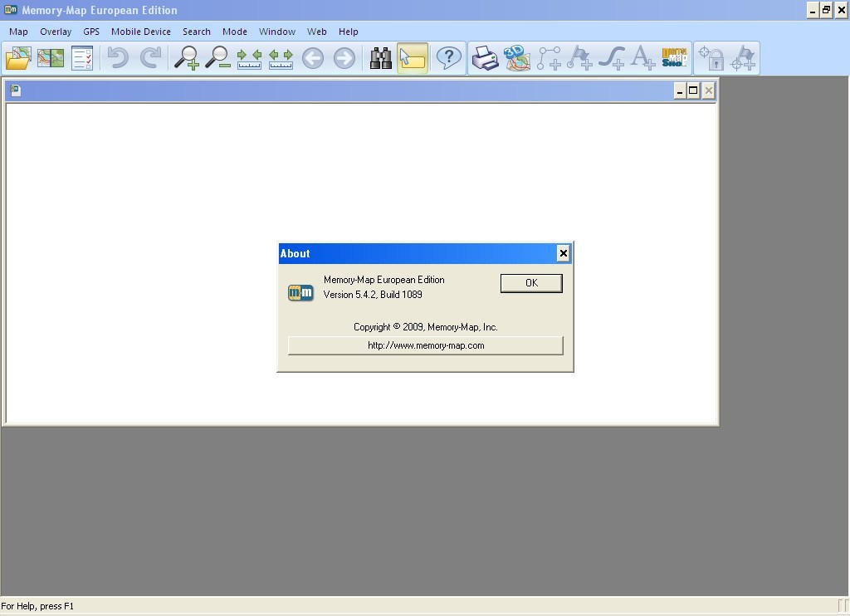Select the add waypoint mark flag tool
This screenshot has height=616, width=850.
(x=580, y=57)
